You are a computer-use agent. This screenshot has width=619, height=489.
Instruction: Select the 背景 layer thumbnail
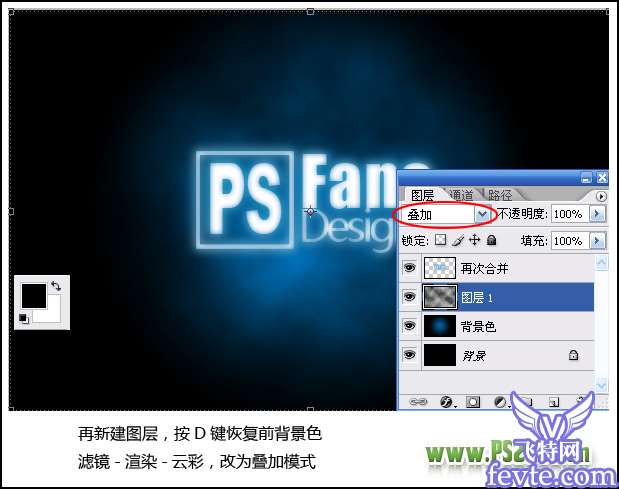439,354
